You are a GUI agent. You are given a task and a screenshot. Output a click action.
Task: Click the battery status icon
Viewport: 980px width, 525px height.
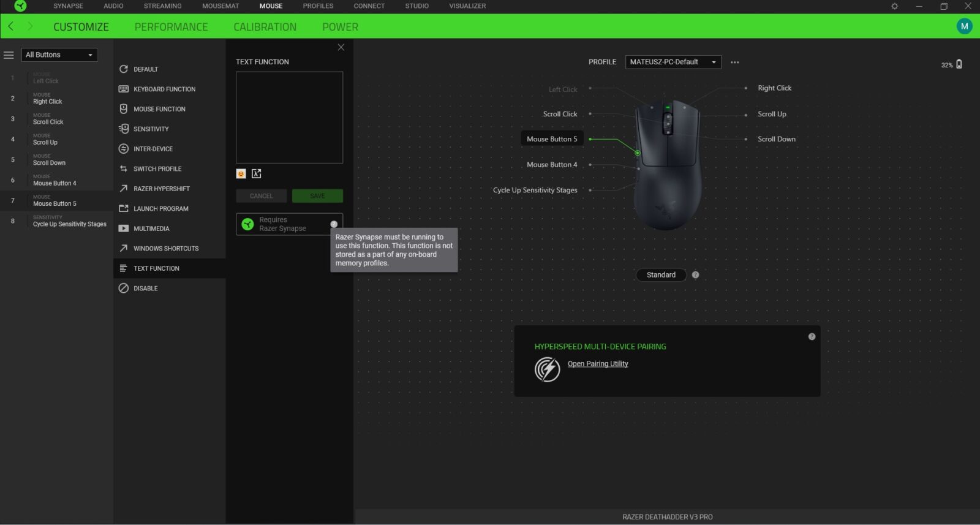point(959,64)
